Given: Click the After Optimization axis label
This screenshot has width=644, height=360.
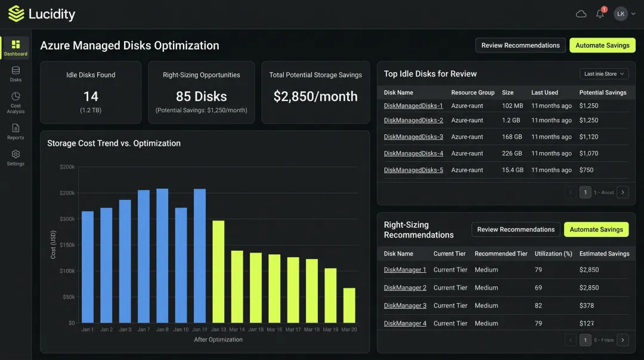Looking at the screenshot, I should click(x=218, y=340).
